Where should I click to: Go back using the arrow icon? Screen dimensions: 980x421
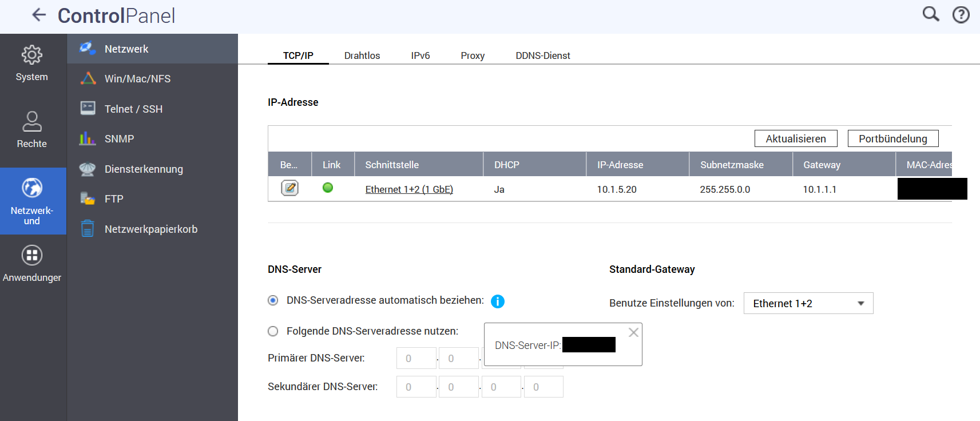coord(39,15)
